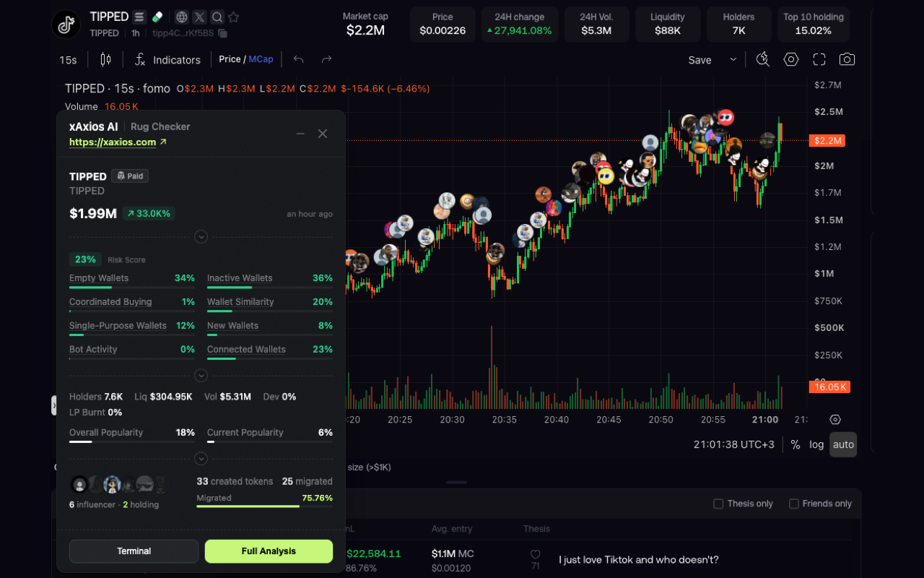Image resolution: width=924 pixels, height=578 pixels.
Task: Click the magnifier search icon near TIPPED
Action: pyautogui.click(x=217, y=17)
